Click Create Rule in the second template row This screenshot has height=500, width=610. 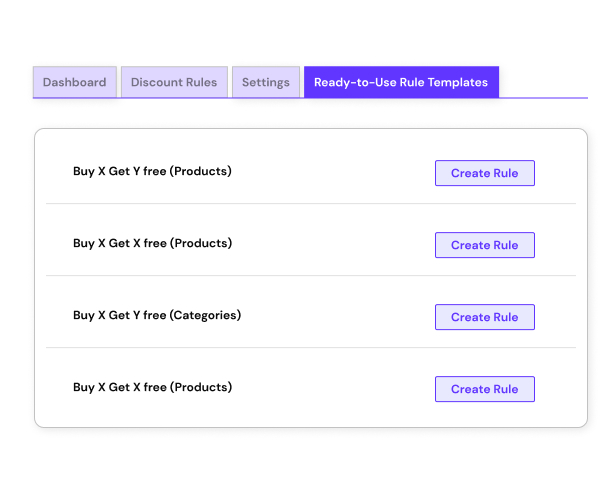coord(485,245)
